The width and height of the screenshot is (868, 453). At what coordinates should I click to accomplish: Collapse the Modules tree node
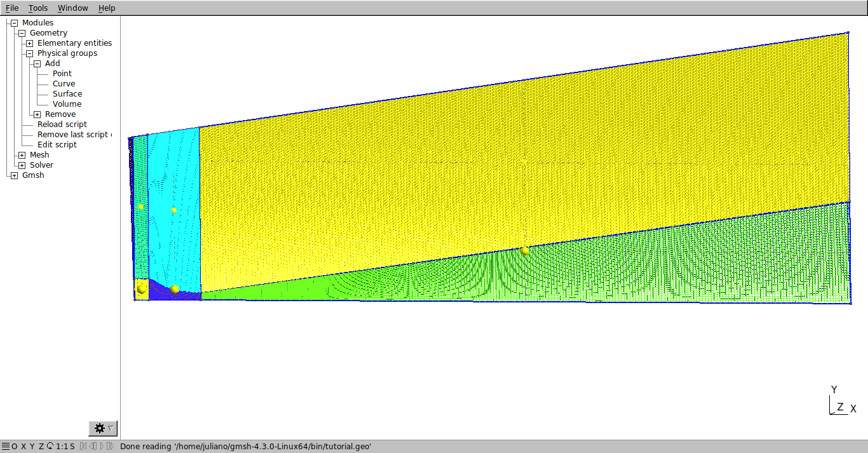(x=14, y=23)
